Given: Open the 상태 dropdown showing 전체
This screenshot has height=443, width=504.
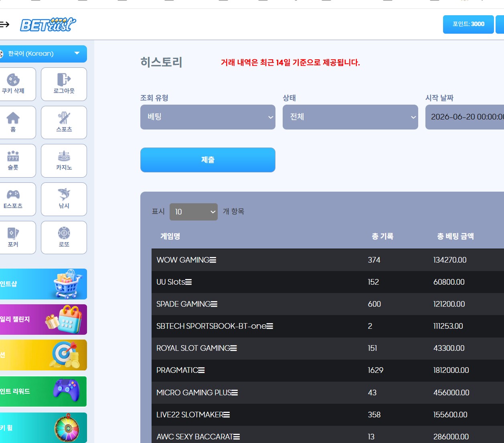Looking at the screenshot, I should (x=350, y=117).
